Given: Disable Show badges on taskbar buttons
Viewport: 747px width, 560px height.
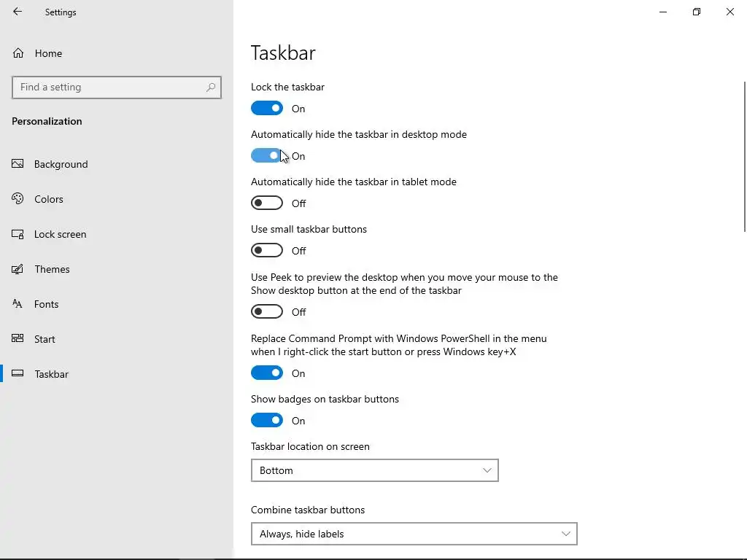Looking at the screenshot, I should (267, 421).
